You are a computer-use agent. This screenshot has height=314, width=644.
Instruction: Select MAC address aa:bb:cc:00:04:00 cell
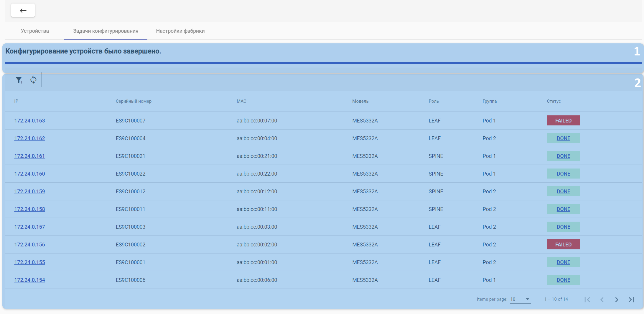click(257, 138)
